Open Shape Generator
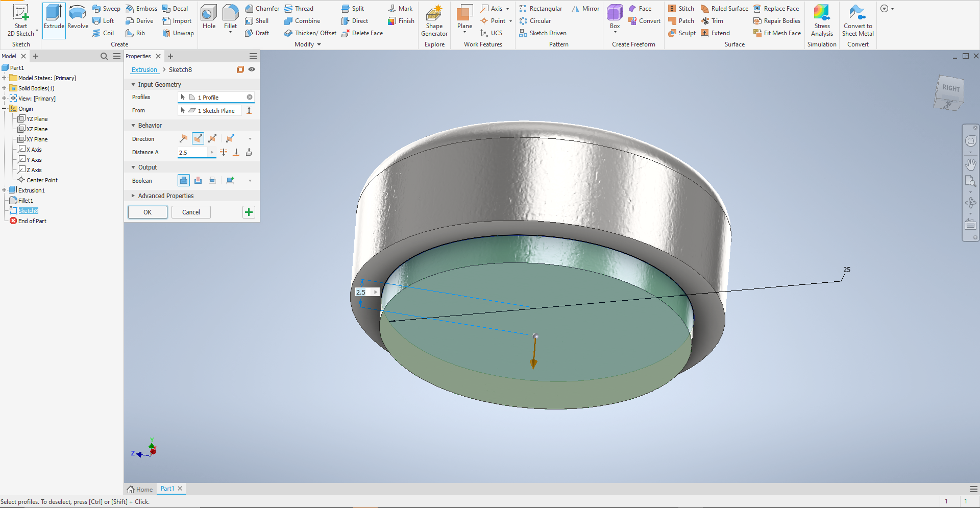This screenshot has height=508, width=980. pos(434,20)
